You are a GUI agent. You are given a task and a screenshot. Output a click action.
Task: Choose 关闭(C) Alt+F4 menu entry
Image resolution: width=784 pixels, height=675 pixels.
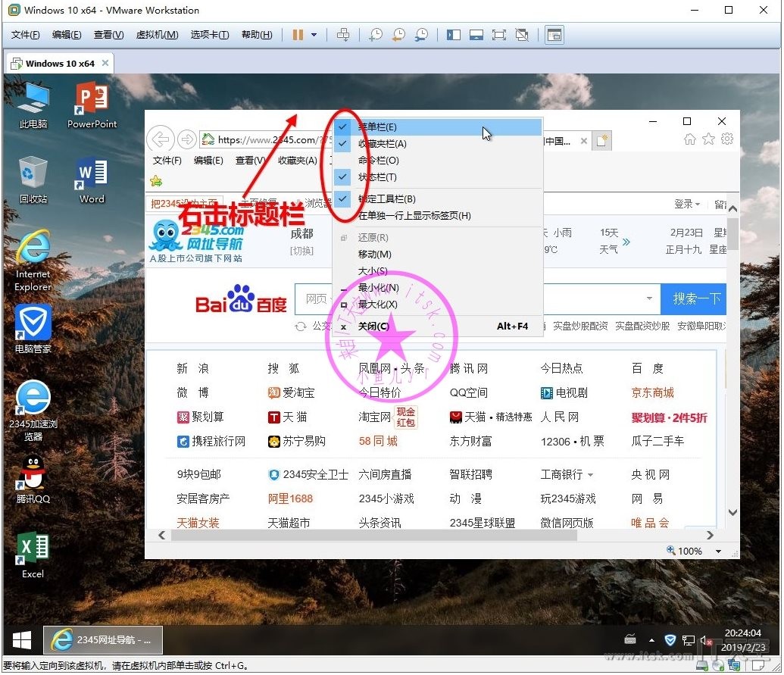(438, 326)
